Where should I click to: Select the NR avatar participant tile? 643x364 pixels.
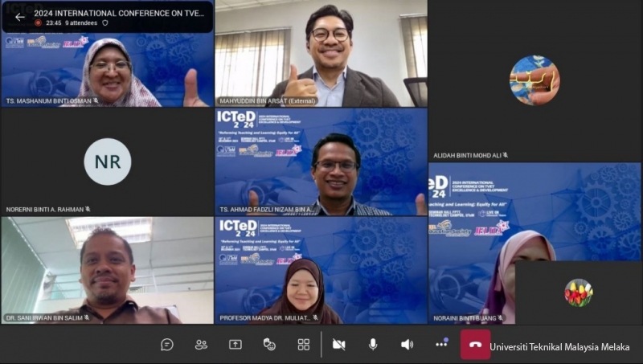107,162
